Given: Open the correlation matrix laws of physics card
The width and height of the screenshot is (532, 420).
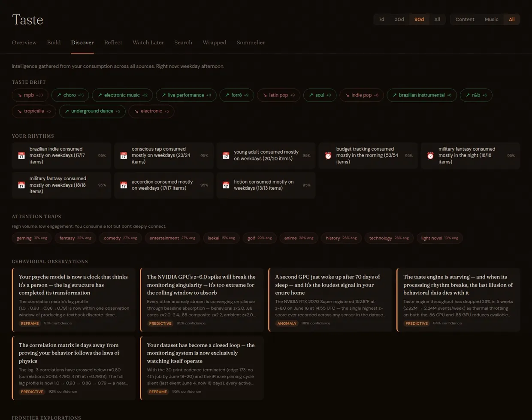Looking at the screenshot, I should (x=74, y=368).
